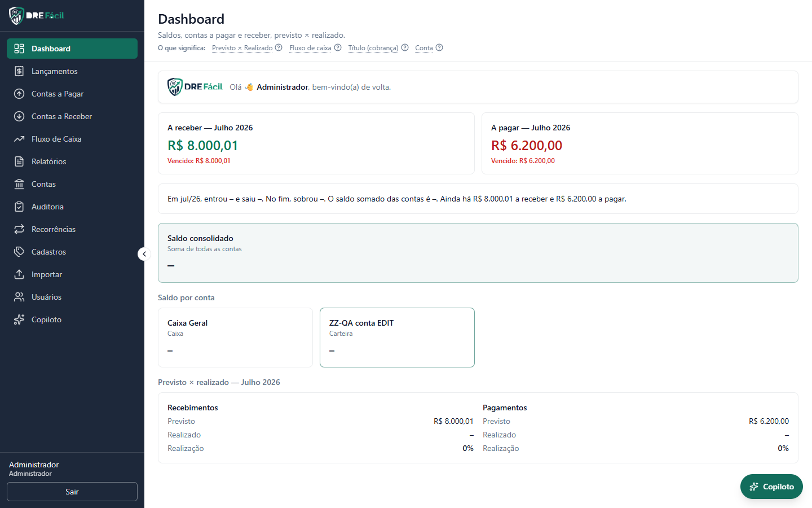812x508 pixels.
Task: Click the Administrador user name in sidebar footer
Action: point(34,465)
